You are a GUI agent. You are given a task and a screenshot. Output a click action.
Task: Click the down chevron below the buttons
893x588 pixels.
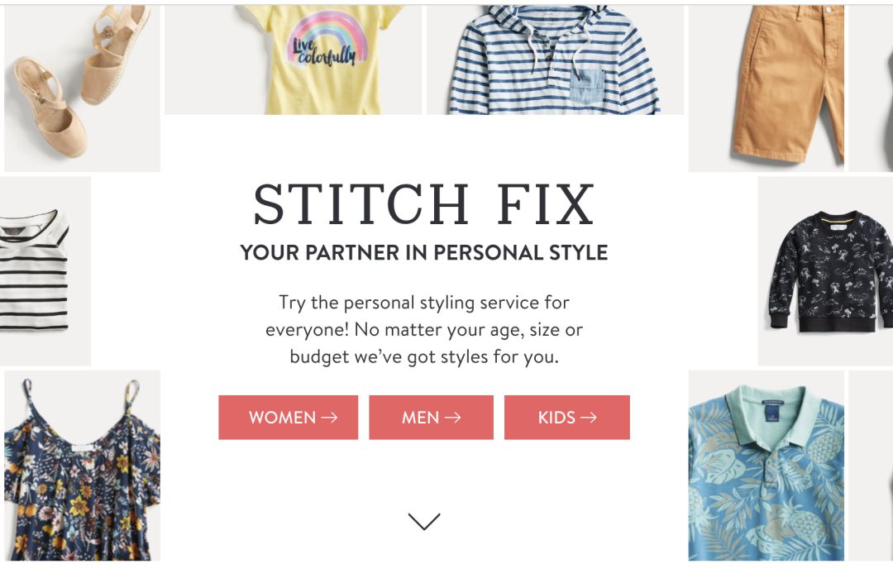(424, 521)
